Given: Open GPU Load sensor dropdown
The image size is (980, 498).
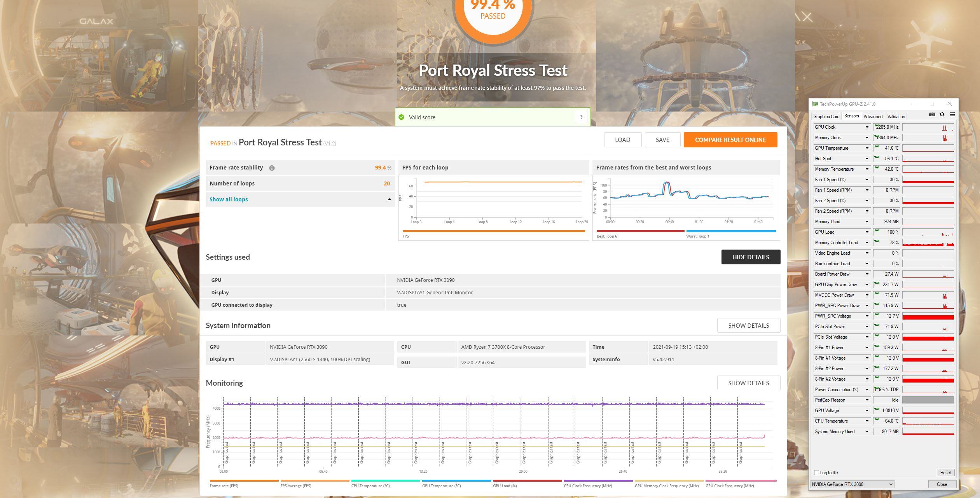Looking at the screenshot, I should (x=866, y=232).
